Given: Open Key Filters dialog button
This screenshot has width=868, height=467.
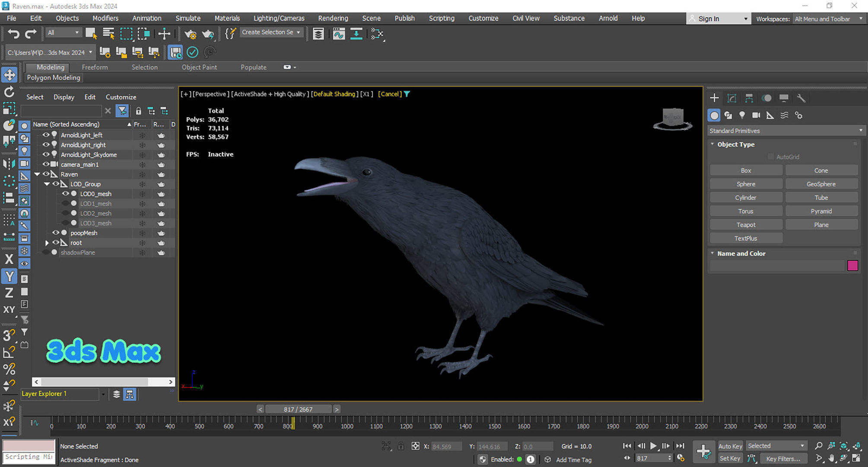Looking at the screenshot, I should click(x=783, y=458).
